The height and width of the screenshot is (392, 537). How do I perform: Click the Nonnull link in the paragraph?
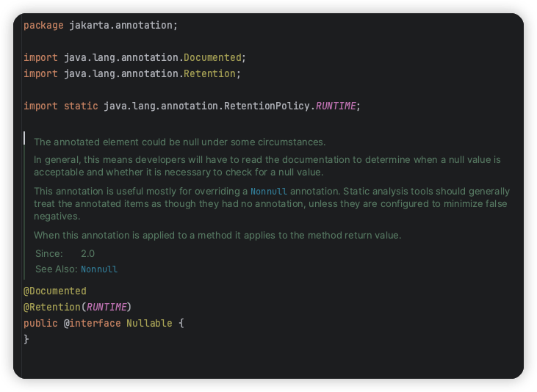269,191
